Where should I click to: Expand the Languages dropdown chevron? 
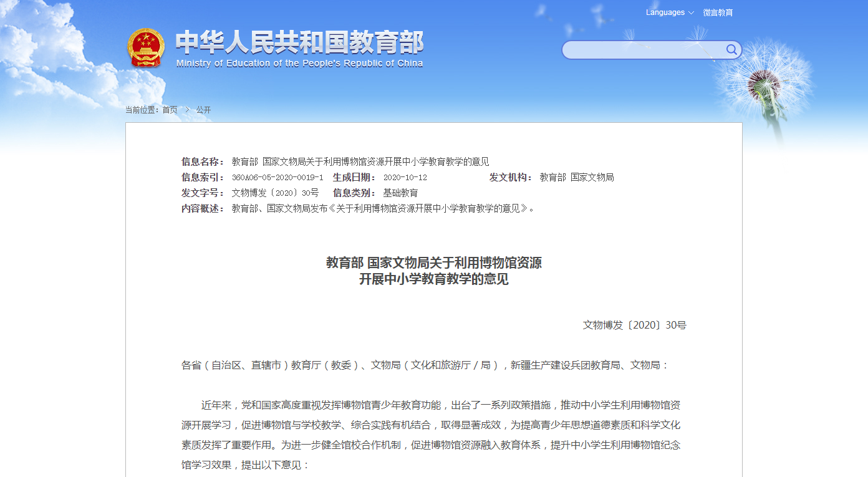(x=691, y=13)
